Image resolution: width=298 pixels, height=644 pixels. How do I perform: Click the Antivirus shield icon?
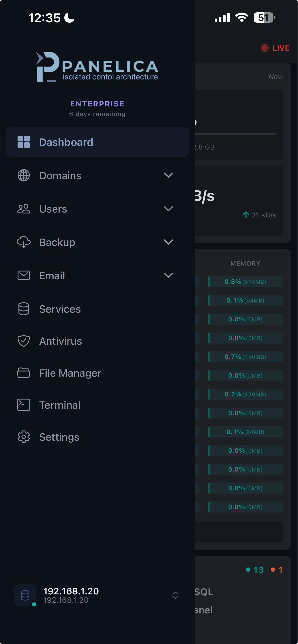[x=23, y=341]
